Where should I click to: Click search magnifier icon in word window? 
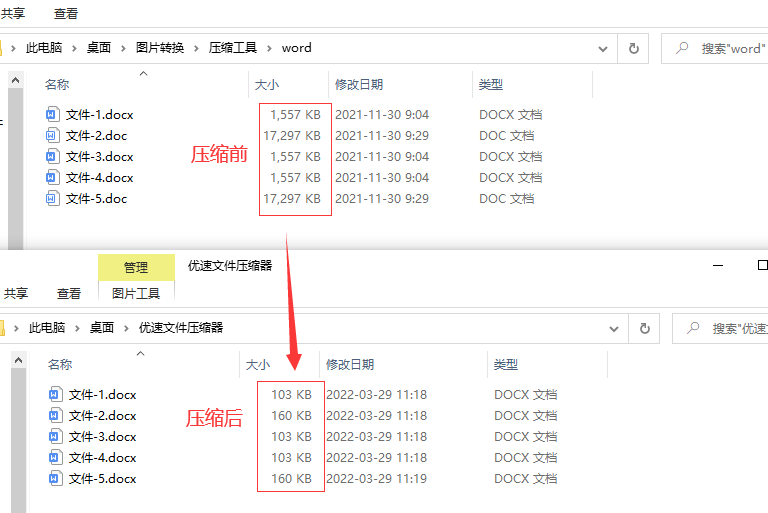pyautogui.click(x=682, y=48)
